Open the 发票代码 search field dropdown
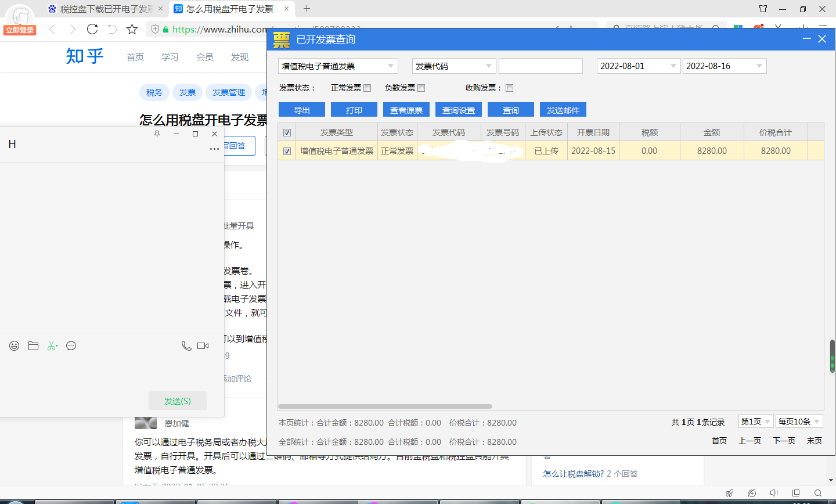Screen dimensions: 836x504 point(454,66)
